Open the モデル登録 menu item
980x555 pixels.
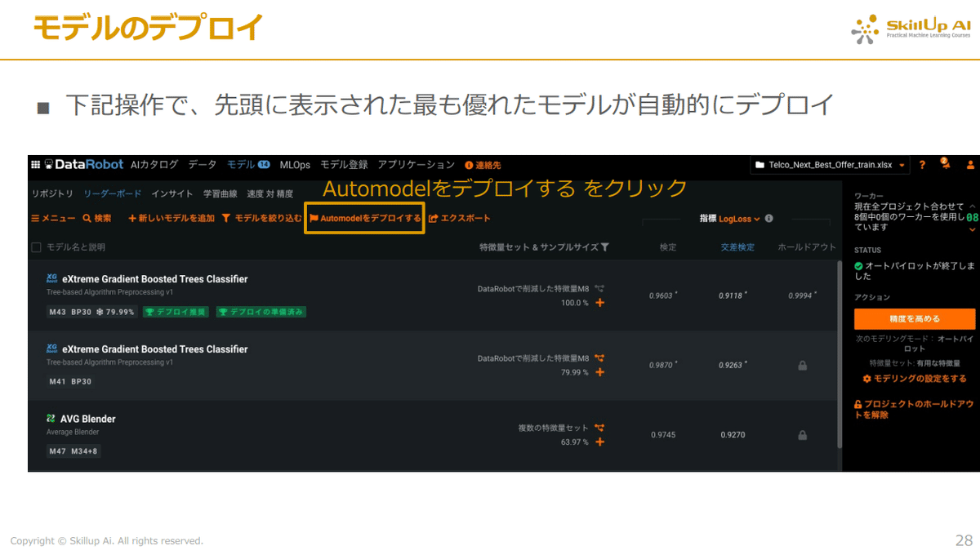(344, 165)
